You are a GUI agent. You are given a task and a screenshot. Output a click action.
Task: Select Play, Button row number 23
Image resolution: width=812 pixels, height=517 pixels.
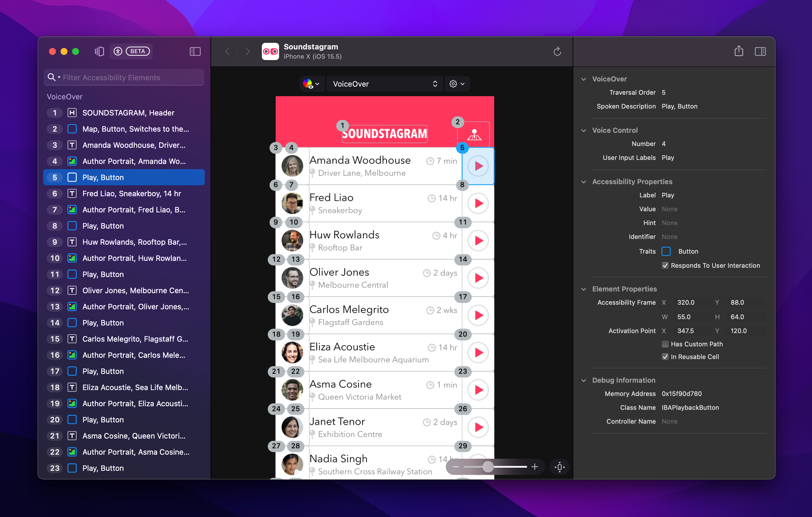124,468
